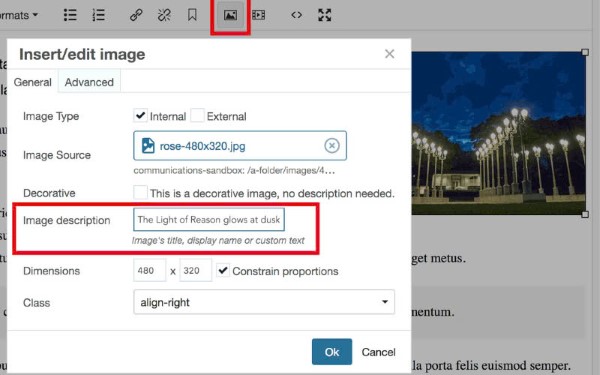Check the decorative image checkbox
The image size is (600, 375).
140,192
